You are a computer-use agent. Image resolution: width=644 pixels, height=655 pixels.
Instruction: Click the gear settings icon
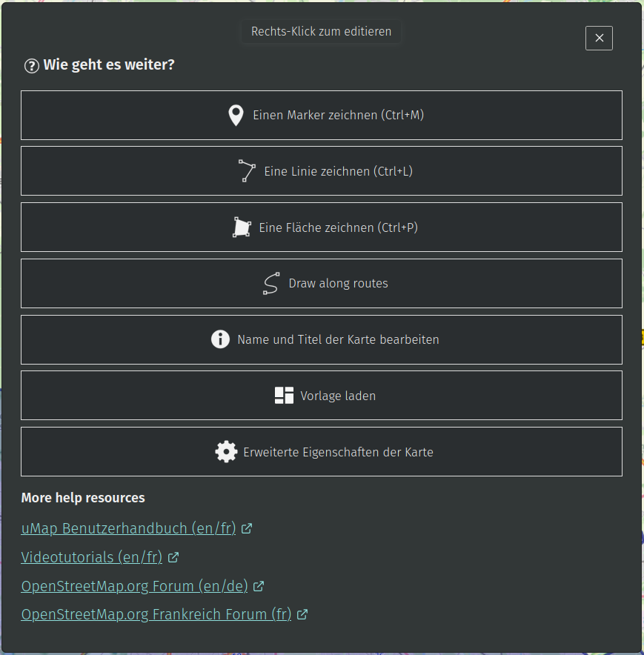click(226, 452)
